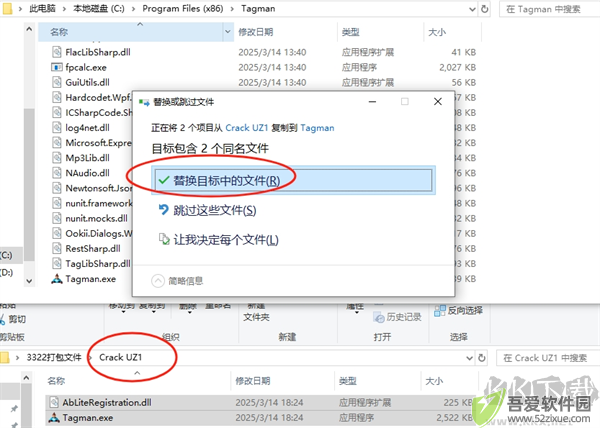Click Program Files (x86) breadcrumb segment
The image size is (600, 428).
pyautogui.click(x=183, y=8)
